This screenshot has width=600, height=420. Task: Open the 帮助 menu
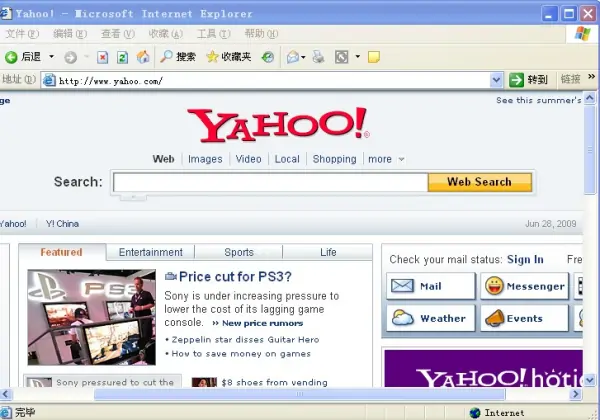tap(261, 34)
